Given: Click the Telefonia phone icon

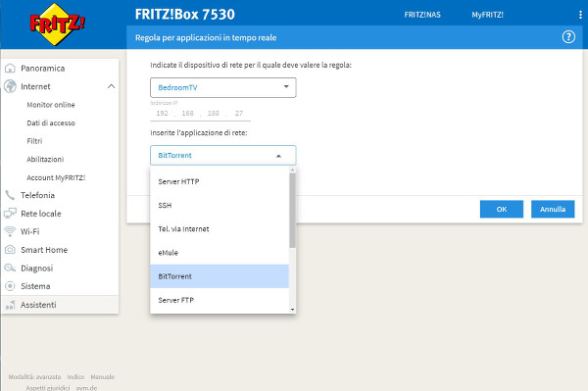Looking at the screenshot, I should click(x=10, y=195).
